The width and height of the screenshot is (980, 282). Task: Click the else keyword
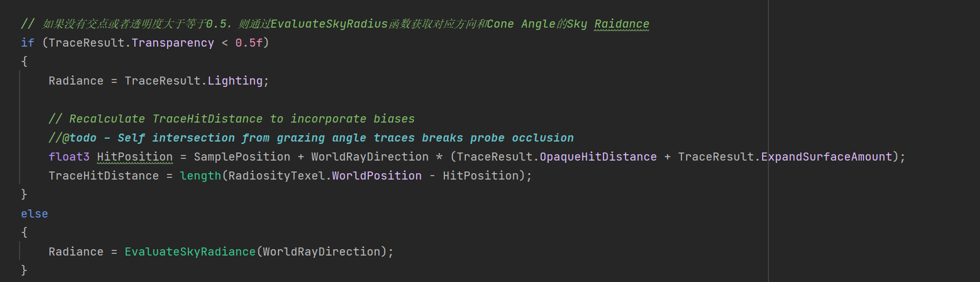[35, 214]
